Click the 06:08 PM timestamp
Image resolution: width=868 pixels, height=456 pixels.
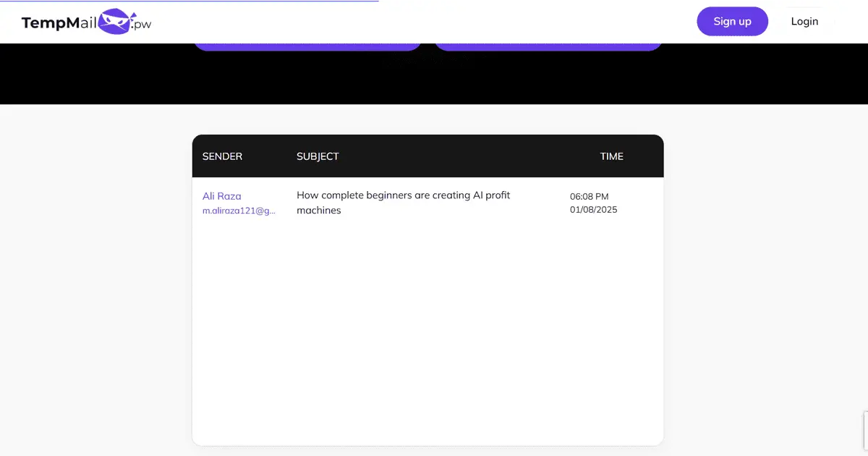tap(589, 196)
